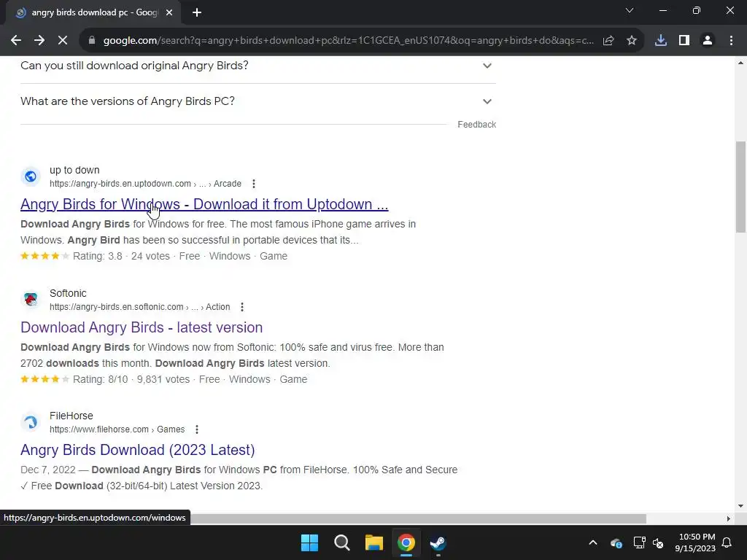This screenshot has height=560, width=747.
Task: Open a new tab with plus button
Action: [x=197, y=13]
